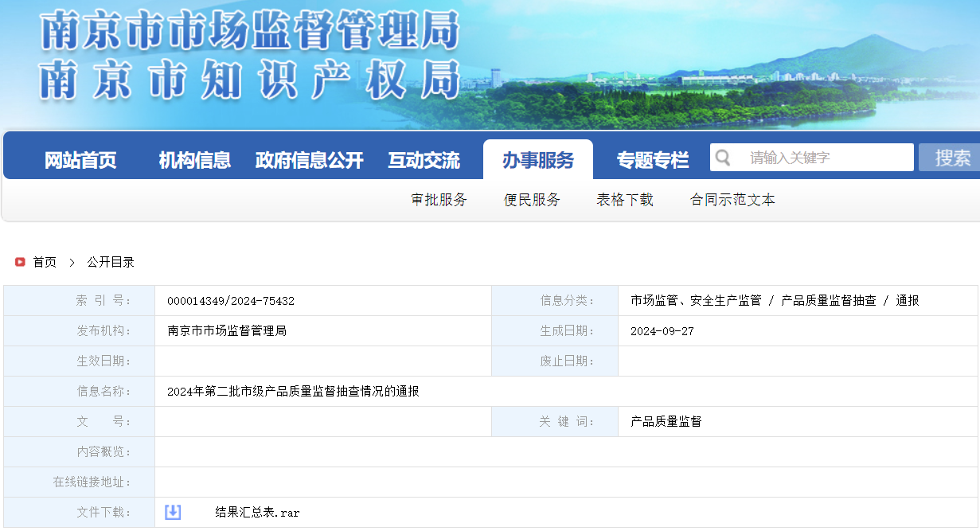Click the breadcrumb chevron separator arrow
This screenshot has width=980, height=531.
point(72,262)
